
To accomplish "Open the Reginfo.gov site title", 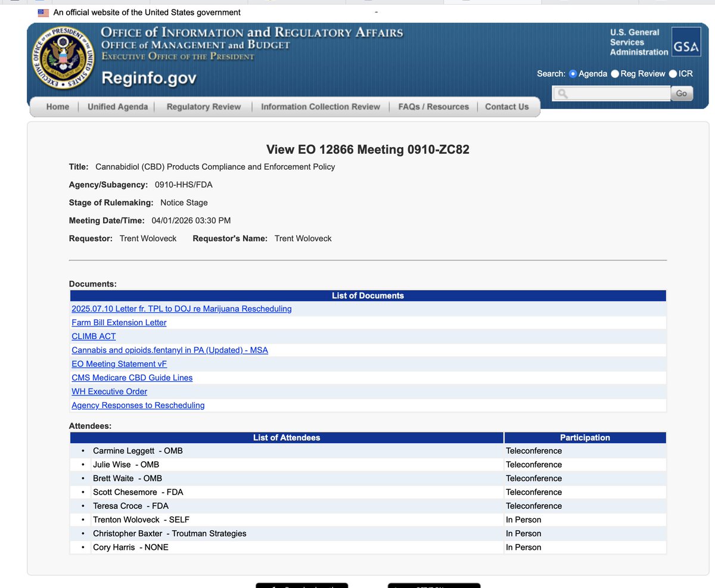I will click(x=149, y=78).
